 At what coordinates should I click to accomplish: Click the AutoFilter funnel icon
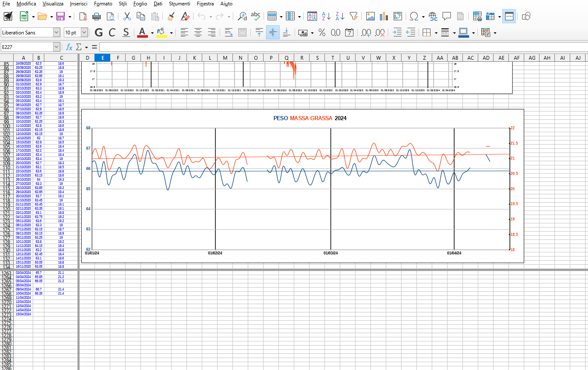353,17
